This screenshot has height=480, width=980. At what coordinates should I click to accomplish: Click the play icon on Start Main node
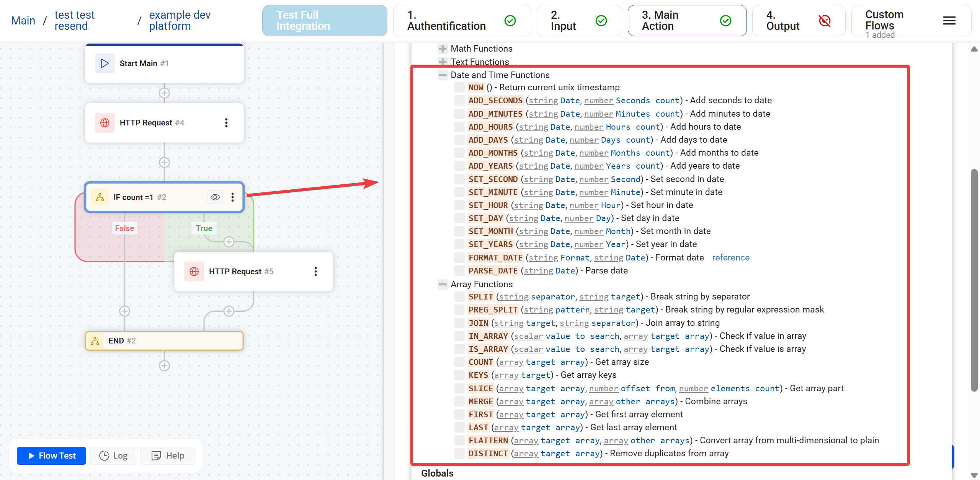coord(105,63)
